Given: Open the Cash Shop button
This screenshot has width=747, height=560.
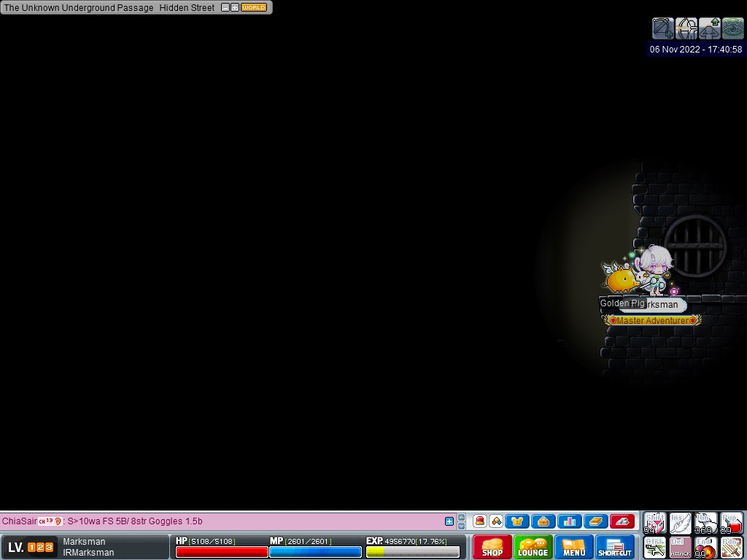Looking at the screenshot, I should point(492,547).
